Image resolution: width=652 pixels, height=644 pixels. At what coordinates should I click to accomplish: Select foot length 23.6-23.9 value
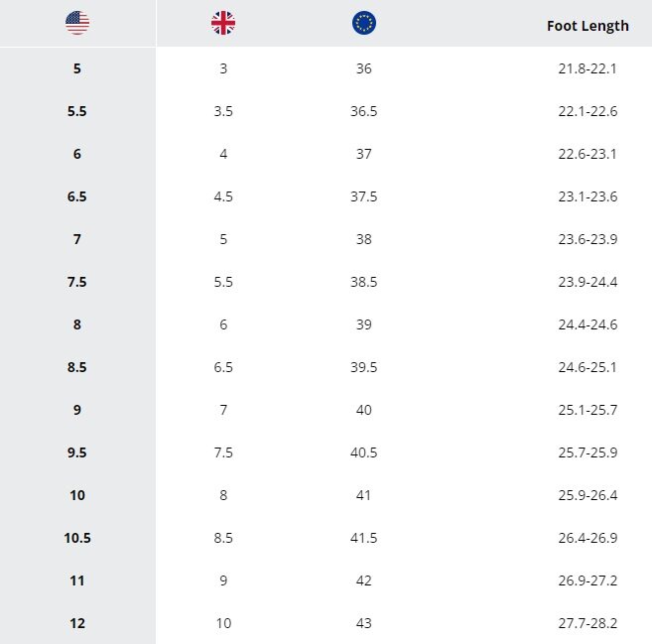[x=587, y=239]
